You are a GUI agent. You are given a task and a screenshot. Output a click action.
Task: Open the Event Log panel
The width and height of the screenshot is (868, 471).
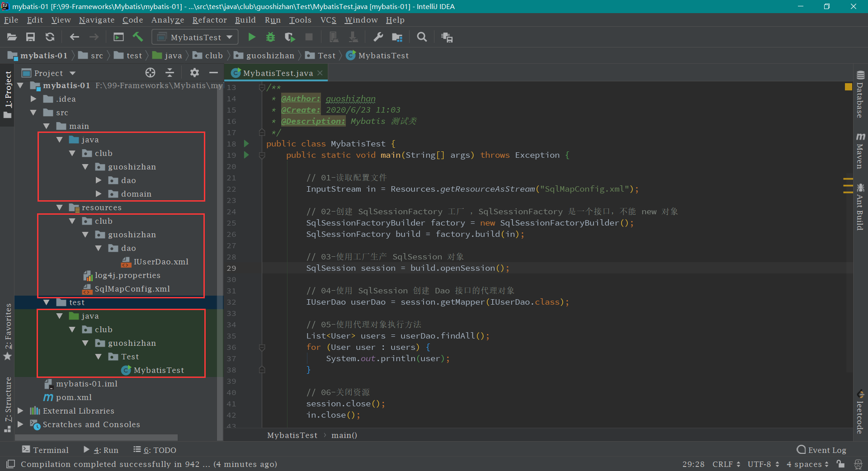pyautogui.click(x=821, y=450)
